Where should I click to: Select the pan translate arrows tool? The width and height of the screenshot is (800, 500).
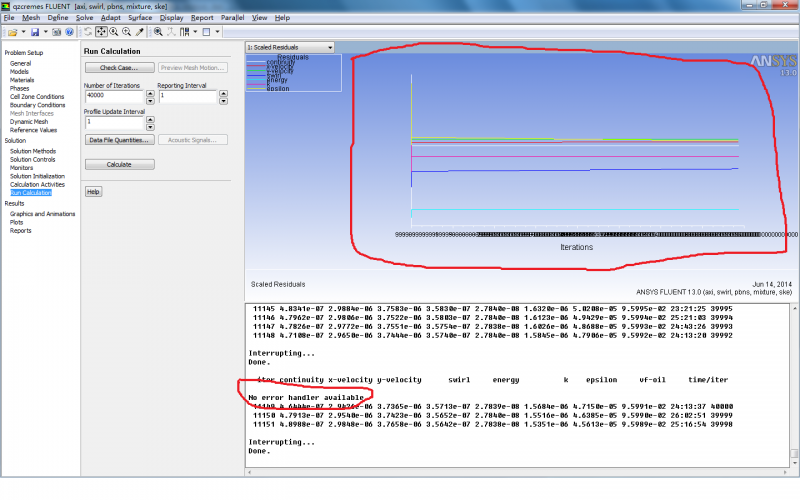coord(101,32)
